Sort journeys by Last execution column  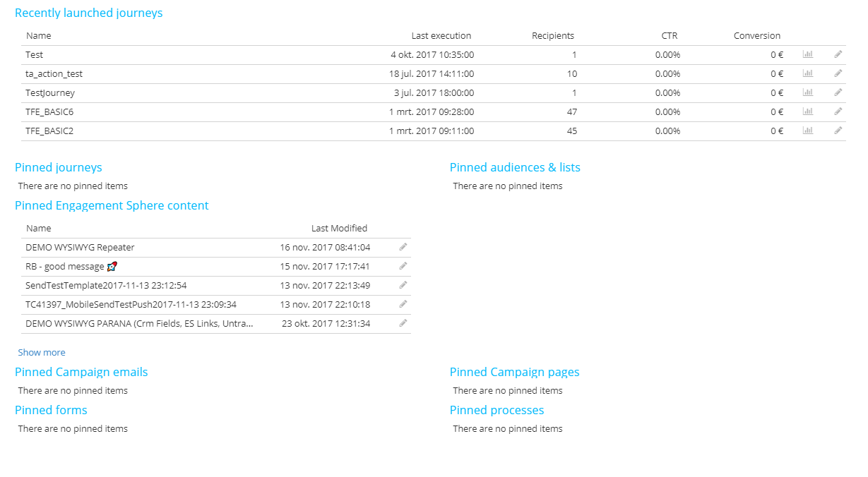(x=441, y=35)
